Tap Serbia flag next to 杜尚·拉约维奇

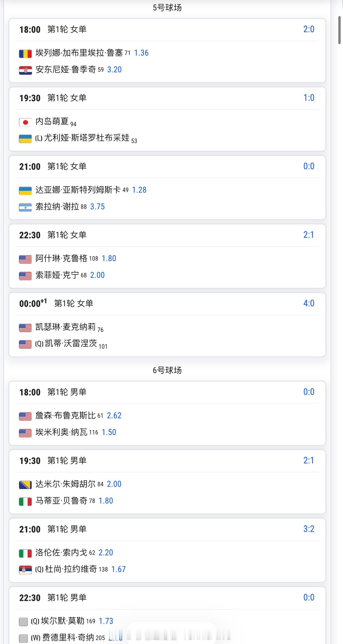coord(25,570)
